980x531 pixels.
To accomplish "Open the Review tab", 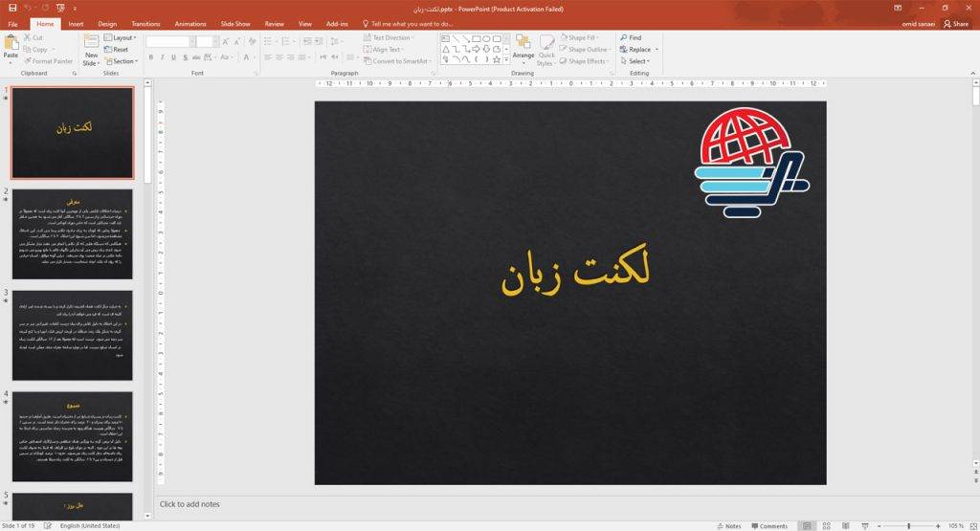I will (274, 24).
